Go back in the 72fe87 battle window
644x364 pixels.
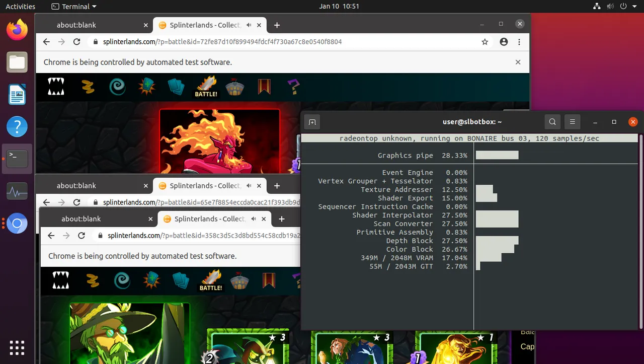pos(46,42)
